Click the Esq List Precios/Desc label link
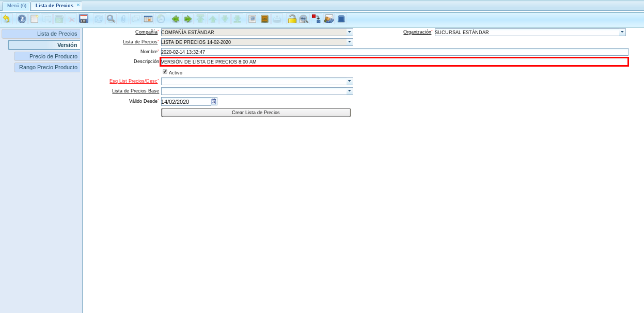Screen dimensions: 644x313 tap(133, 81)
